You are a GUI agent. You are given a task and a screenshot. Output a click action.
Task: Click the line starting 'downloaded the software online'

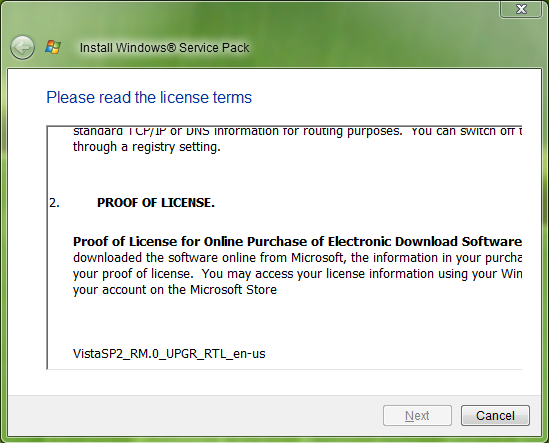297,258
